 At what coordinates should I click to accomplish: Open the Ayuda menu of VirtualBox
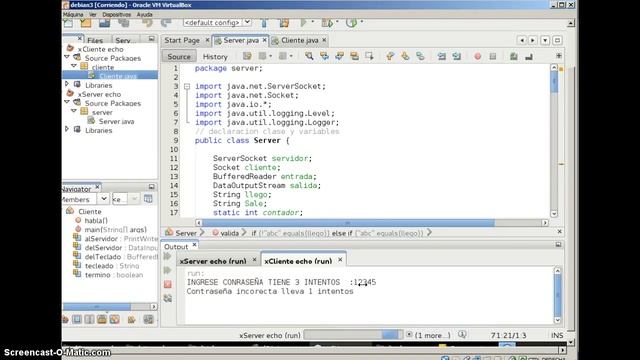144,14
